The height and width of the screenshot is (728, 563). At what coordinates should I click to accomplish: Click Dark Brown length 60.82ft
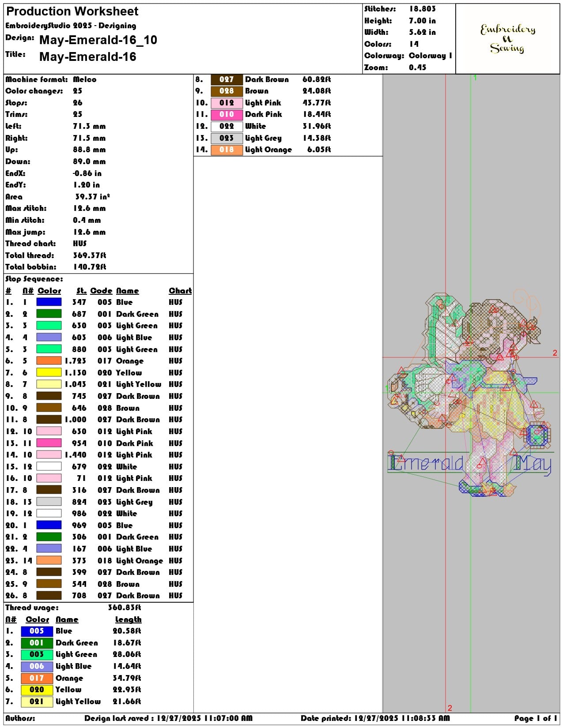point(317,79)
